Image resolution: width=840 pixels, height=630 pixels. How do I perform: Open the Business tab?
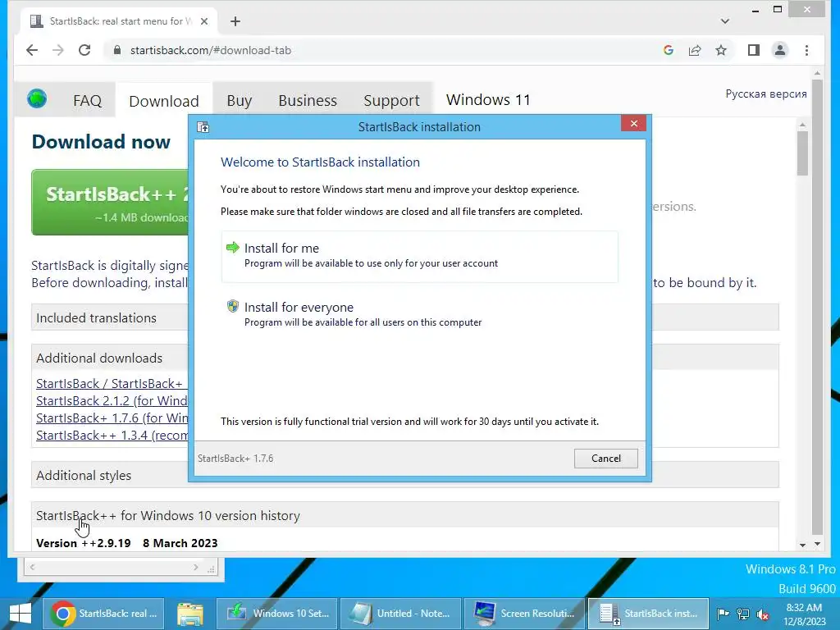[x=308, y=100]
